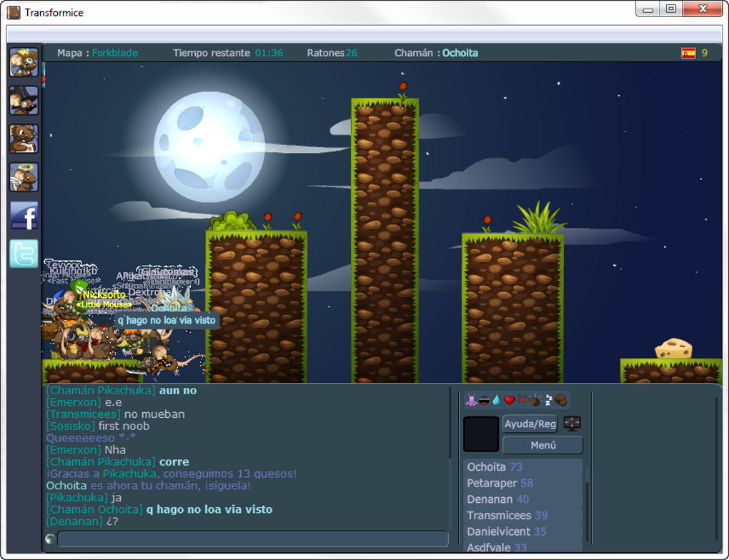Viewport: 729px width, 560px height.
Task: Click [Emerxon] in the 'e.e' message
Action: pyautogui.click(x=74, y=402)
